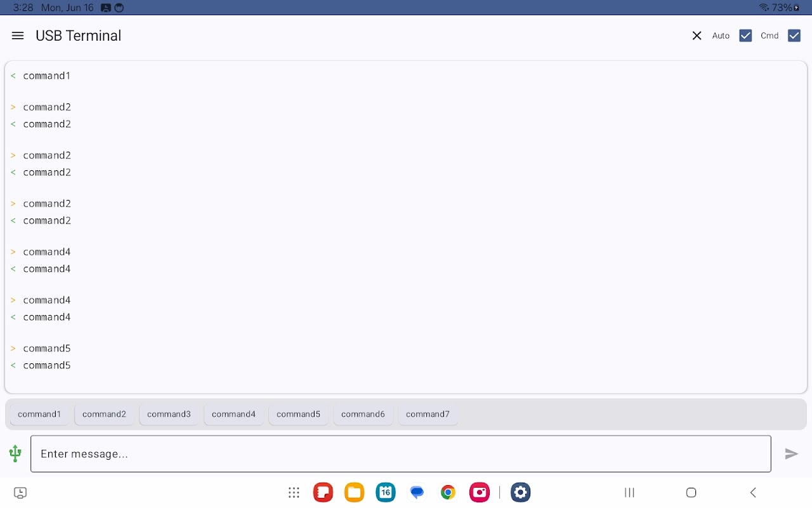Open the yellow Files app
Image resolution: width=812 pixels, height=508 pixels.
[x=354, y=492]
